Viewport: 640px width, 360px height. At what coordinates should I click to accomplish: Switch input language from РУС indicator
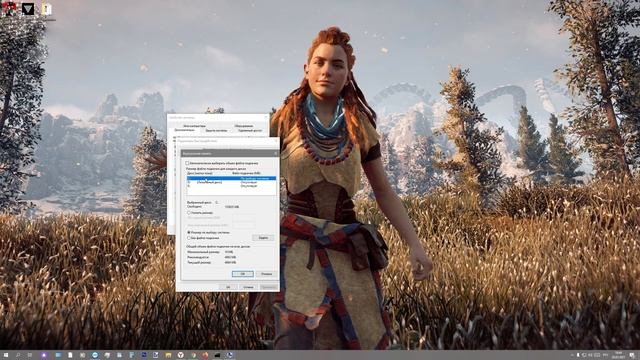click(605, 355)
